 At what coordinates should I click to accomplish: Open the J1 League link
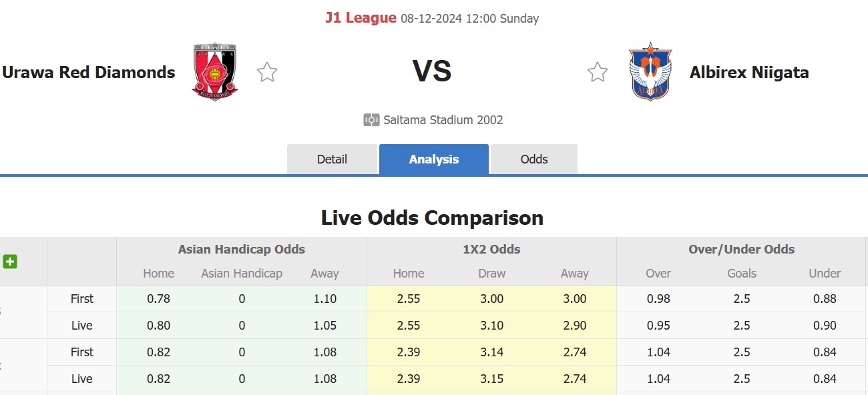click(x=361, y=18)
